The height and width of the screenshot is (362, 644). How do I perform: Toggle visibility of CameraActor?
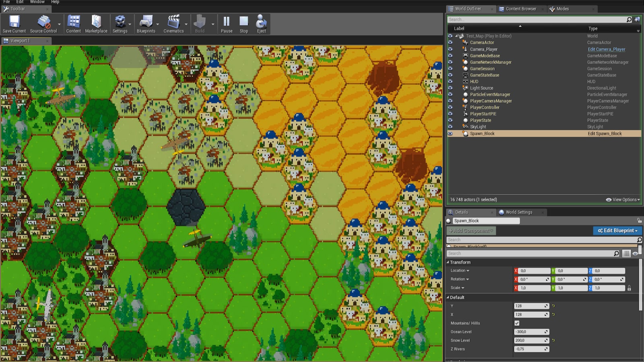[450, 42]
